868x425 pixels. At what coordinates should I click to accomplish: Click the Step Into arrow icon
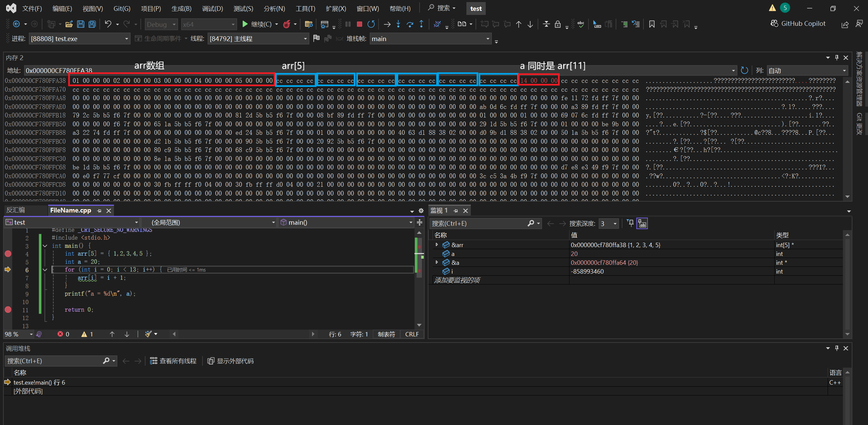tap(398, 24)
